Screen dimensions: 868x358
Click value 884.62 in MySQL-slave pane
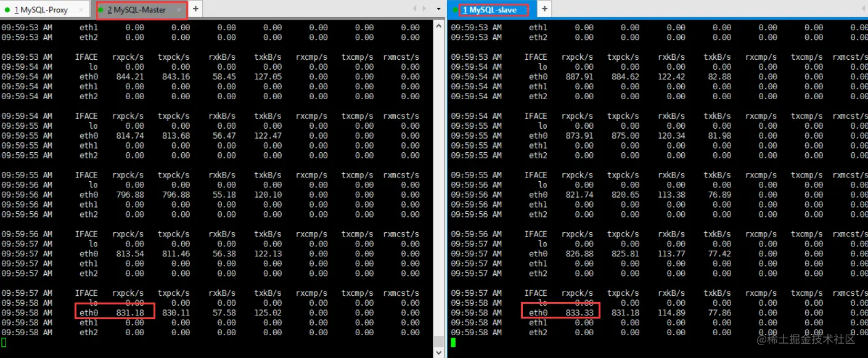625,77
